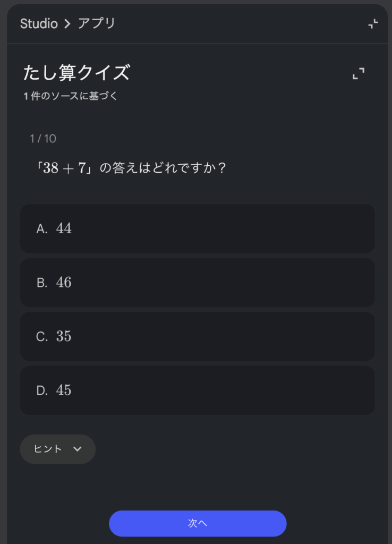392x544 pixels.
Task: Click the breadcrumb arrow after Studio
Action: tap(67, 24)
